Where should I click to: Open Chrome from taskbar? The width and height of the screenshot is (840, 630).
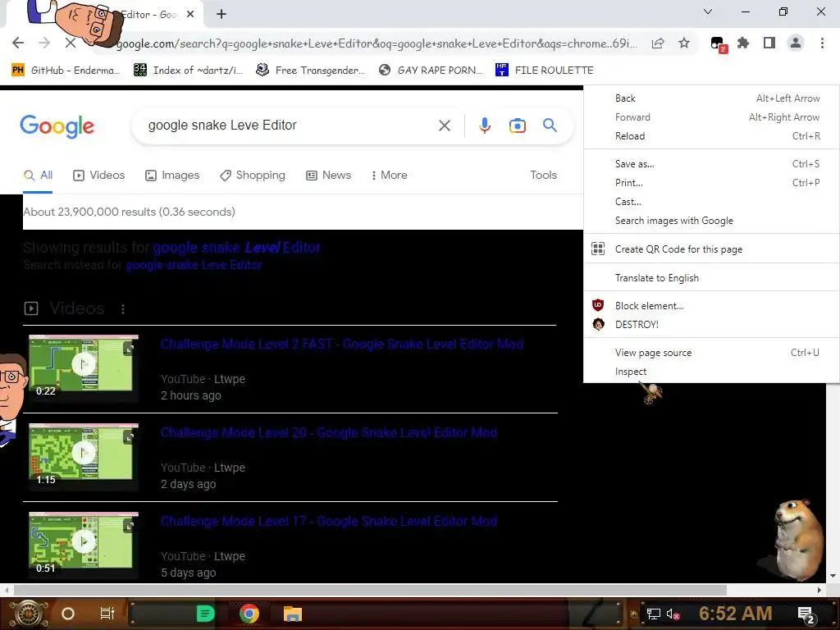pos(249,614)
